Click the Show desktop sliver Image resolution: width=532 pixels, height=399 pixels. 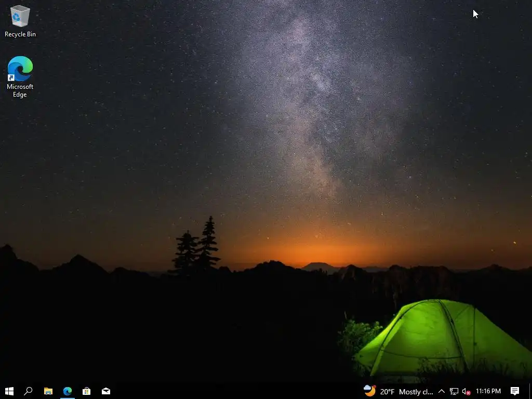coord(530,391)
